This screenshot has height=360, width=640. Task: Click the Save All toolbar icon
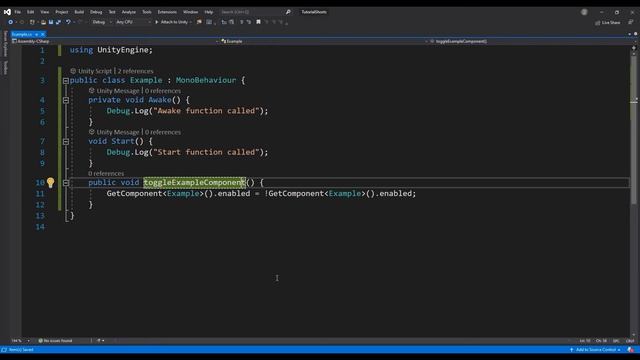point(58,22)
